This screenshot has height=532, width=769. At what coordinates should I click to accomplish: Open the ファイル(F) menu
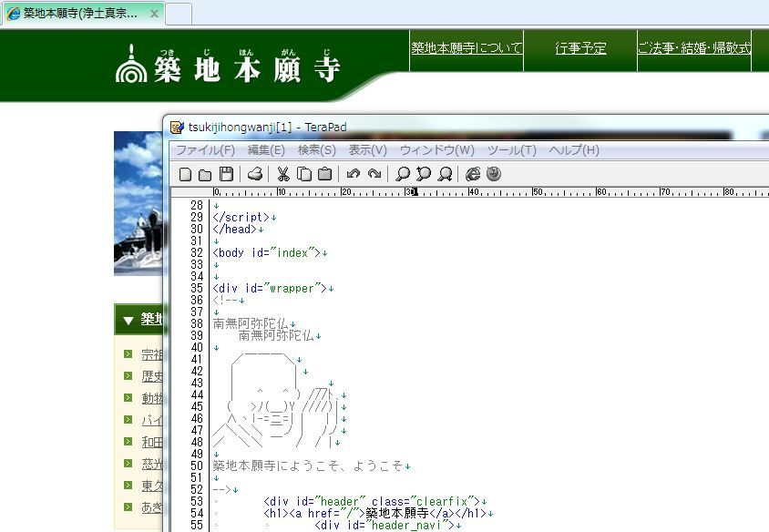[x=206, y=150]
